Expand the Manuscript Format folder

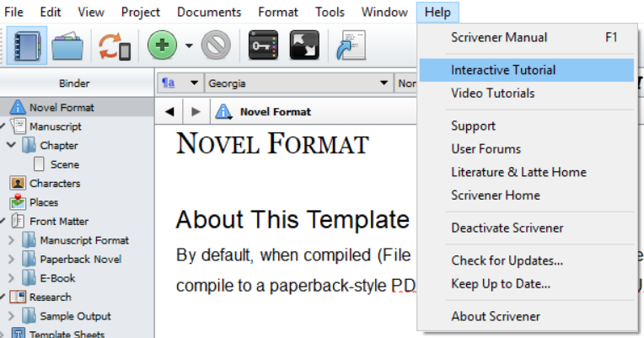click(x=12, y=240)
